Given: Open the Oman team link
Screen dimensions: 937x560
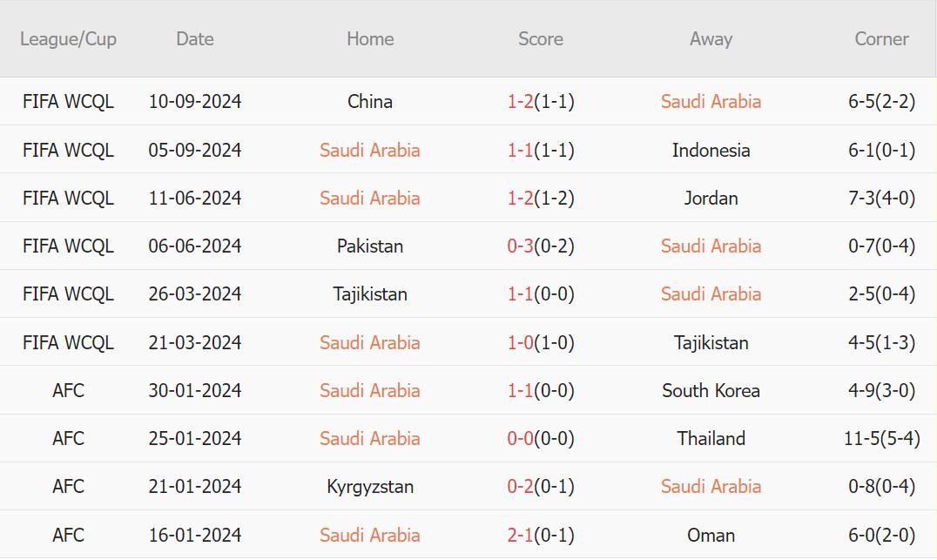Looking at the screenshot, I should (711, 536).
